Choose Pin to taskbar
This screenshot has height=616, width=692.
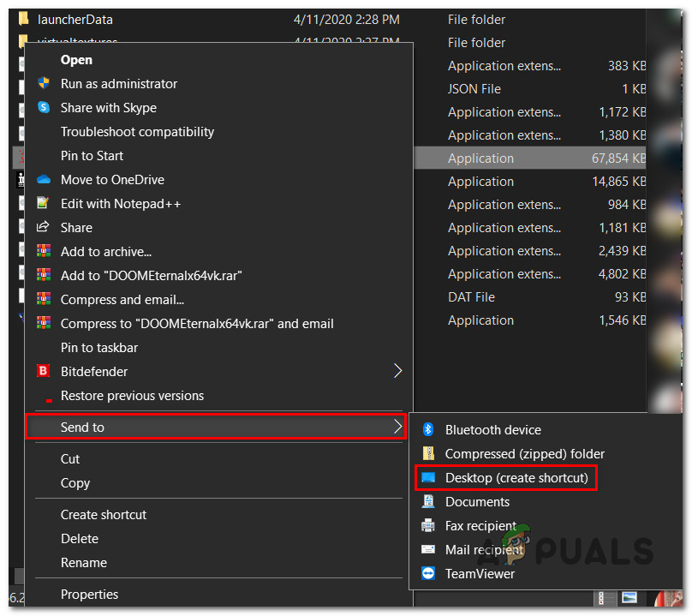point(99,348)
